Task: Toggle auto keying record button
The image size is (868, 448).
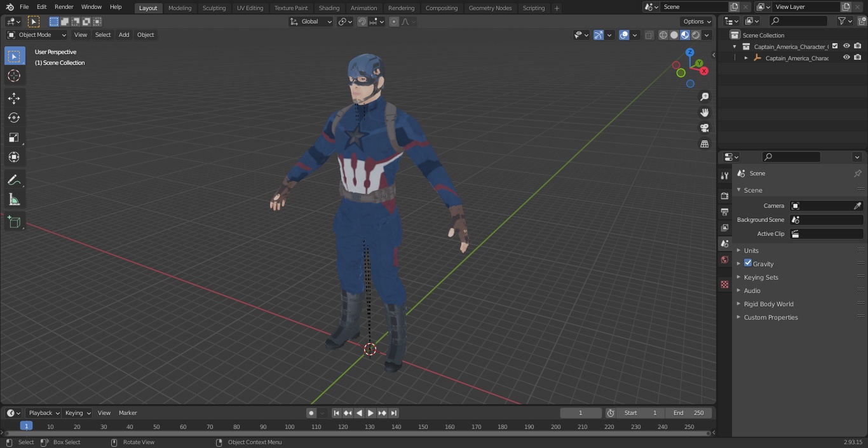Action: coord(311,413)
